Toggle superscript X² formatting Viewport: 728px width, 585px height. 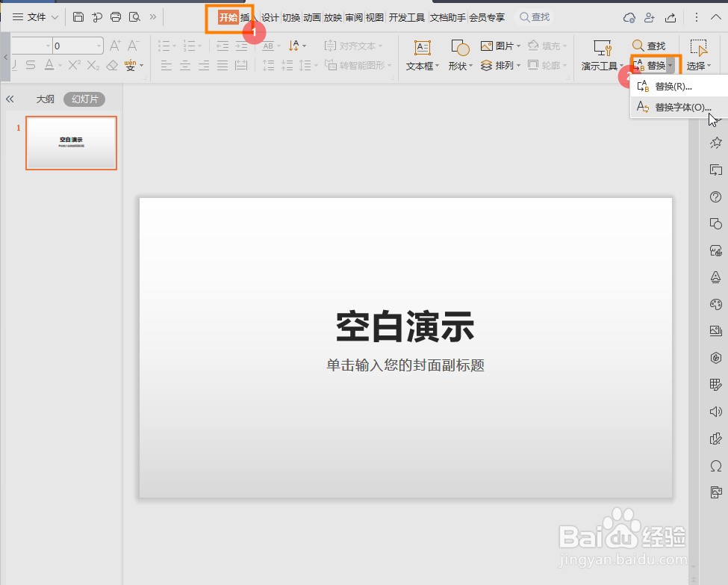tap(74, 65)
